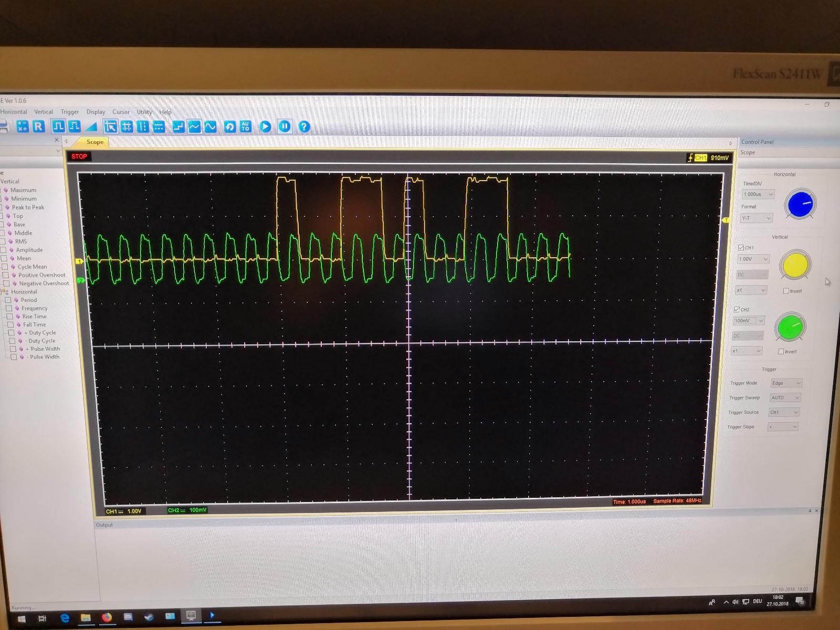840x630 pixels.
Task: Open the Help question mark icon
Action: coord(304,127)
